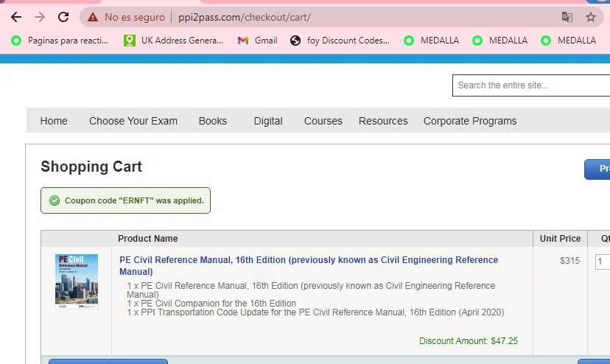The height and width of the screenshot is (364, 610).
Task: Open the Courses menu
Action: coord(323,121)
